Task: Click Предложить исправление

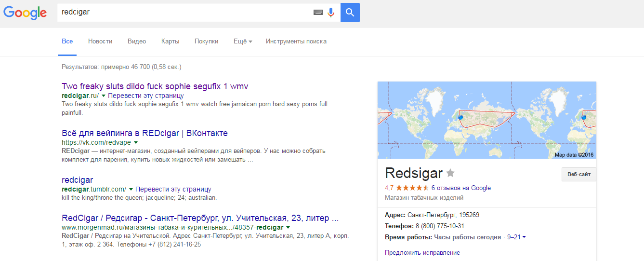Action: click(x=422, y=253)
